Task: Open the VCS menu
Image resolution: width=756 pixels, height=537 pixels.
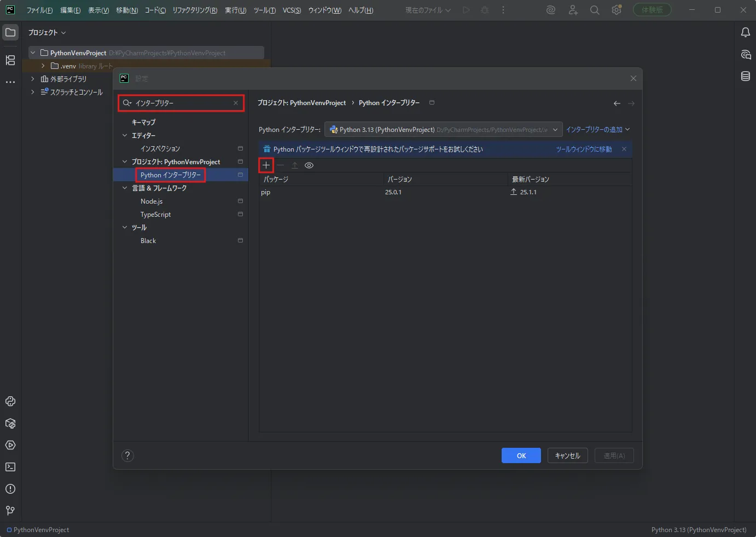Action: (292, 10)
